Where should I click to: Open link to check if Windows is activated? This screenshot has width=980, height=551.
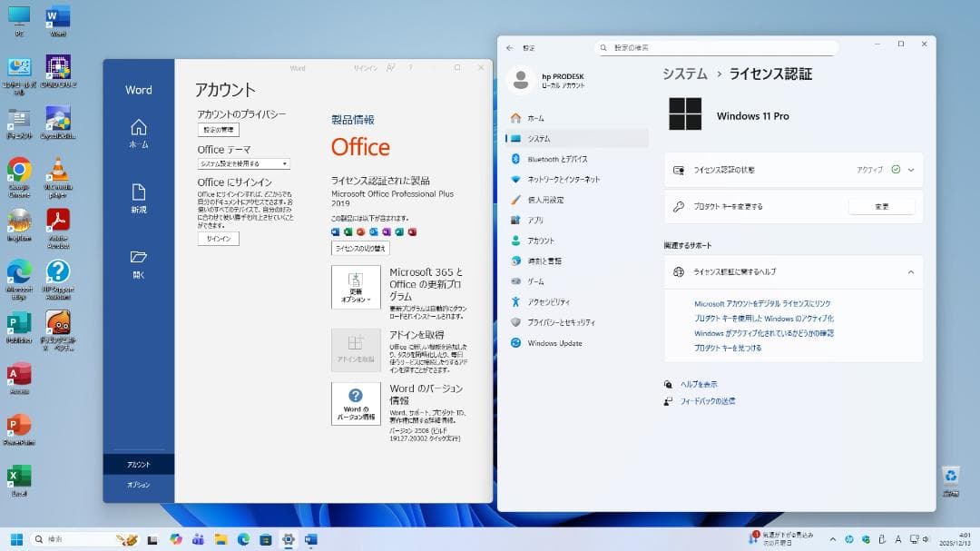click(x=764, y=333)
